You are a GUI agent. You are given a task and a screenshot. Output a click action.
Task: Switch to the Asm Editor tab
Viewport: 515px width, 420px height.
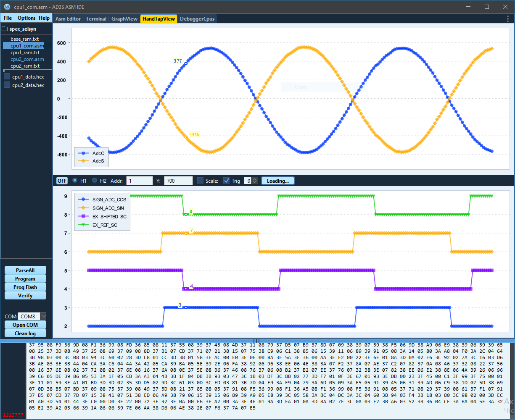pyautogui.click(x=68, y=19)
